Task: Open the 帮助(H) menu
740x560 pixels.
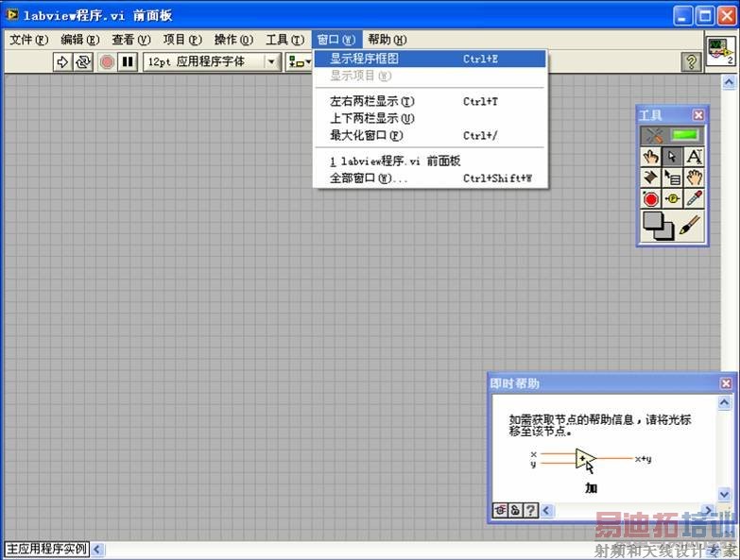Action: (387, 40)
